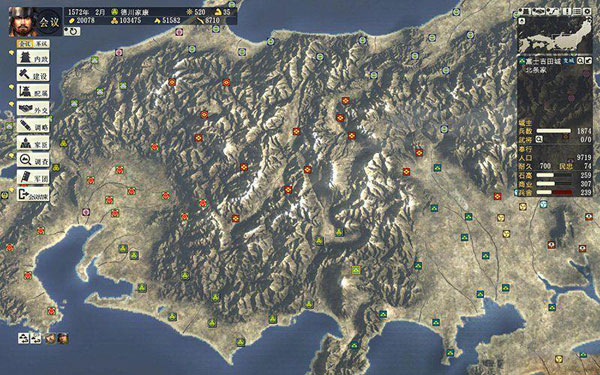This screenshot has height=375, width=600.
Task: Open the list icon in top-right toolbar
Action: [x=577, y=11]
